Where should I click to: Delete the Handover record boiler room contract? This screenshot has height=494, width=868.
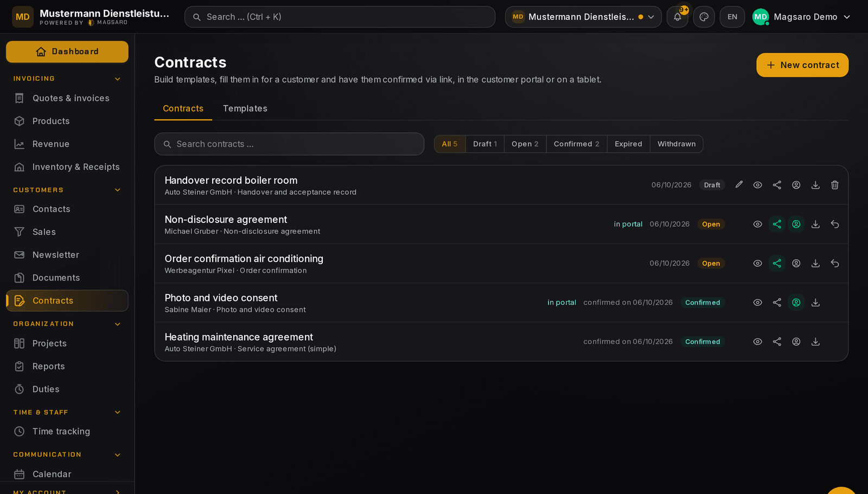pos(835,185)
